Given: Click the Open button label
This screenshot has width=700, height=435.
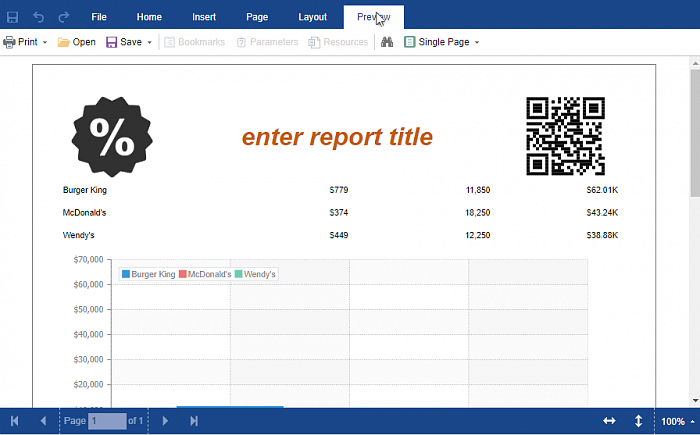Looking at the screenshot, I should [x=84, y=42].
